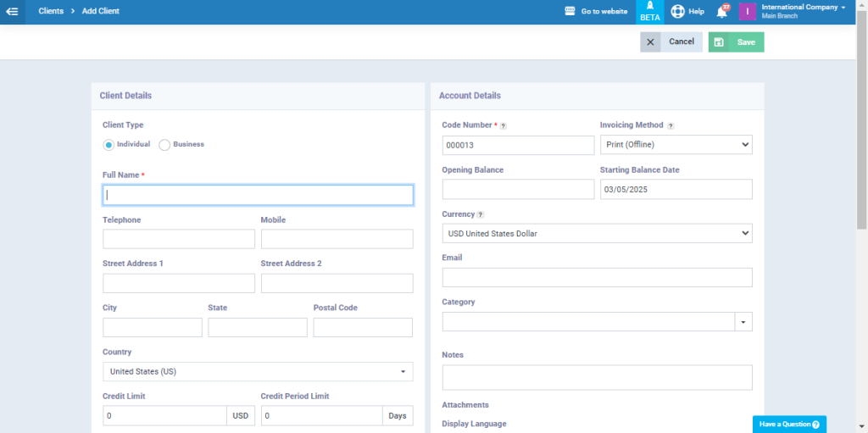Click the back arrow menu icon
The width and height of the screenshot is (868, 433).
click(x=12, y=11)
